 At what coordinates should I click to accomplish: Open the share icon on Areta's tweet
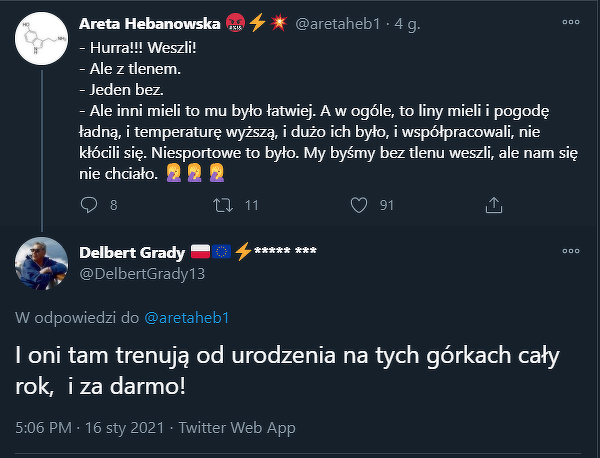tap(493, 205)
